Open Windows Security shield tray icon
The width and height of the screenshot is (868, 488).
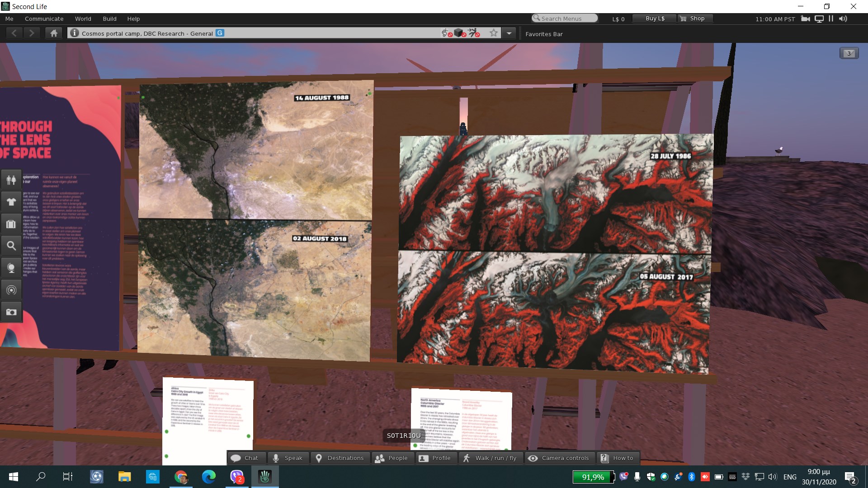pos(651,477)
